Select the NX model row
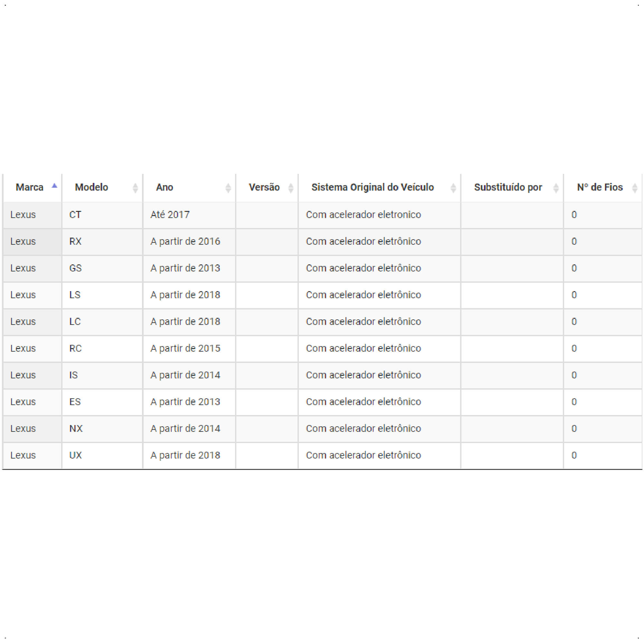The width and height of the screenshot is (644, 644). coord(322,429)
